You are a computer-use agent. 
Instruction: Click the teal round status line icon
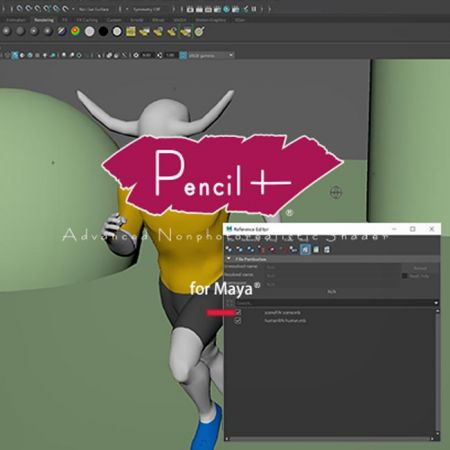[x=226, y=9]
